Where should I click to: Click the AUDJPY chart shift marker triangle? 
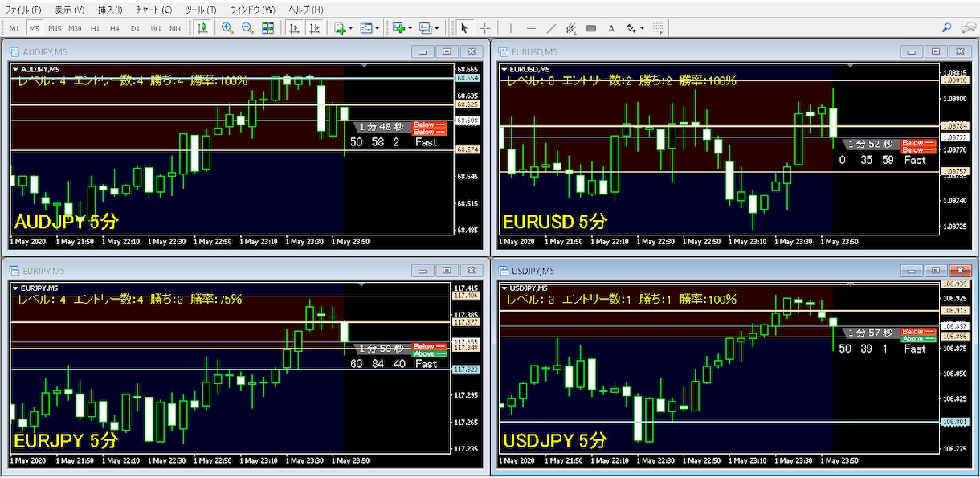tap(365, 66)
